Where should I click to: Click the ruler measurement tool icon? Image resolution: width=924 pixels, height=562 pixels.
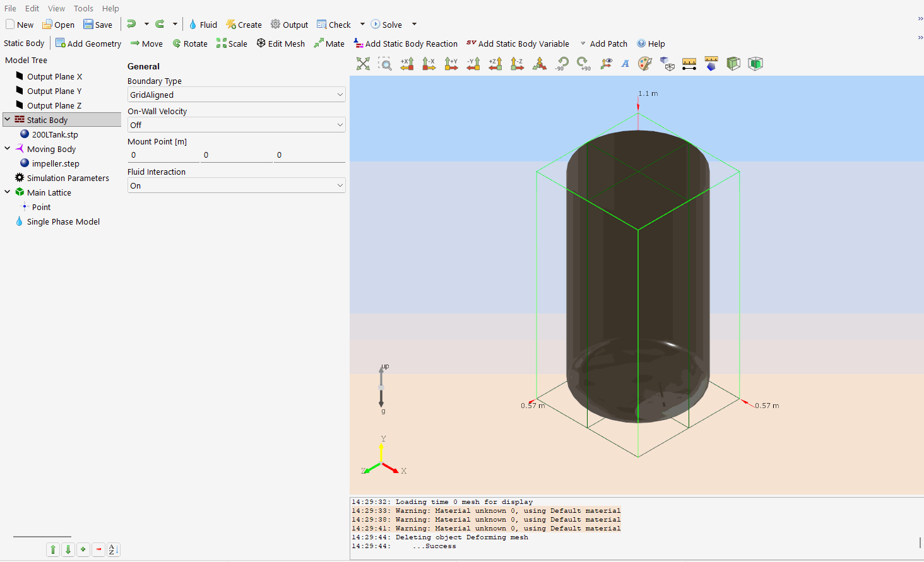(689, 64)
